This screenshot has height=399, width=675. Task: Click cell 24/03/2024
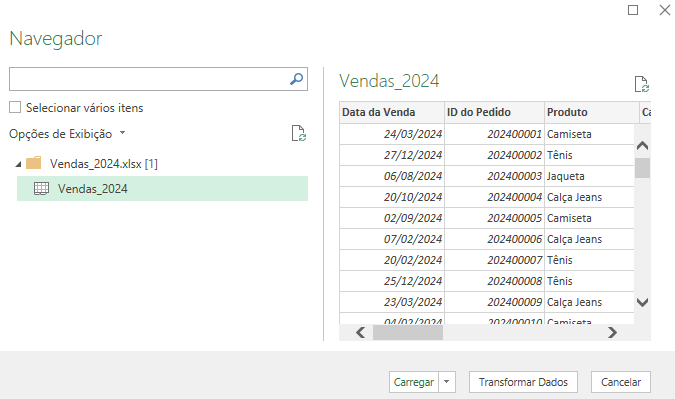pos(392,134)
